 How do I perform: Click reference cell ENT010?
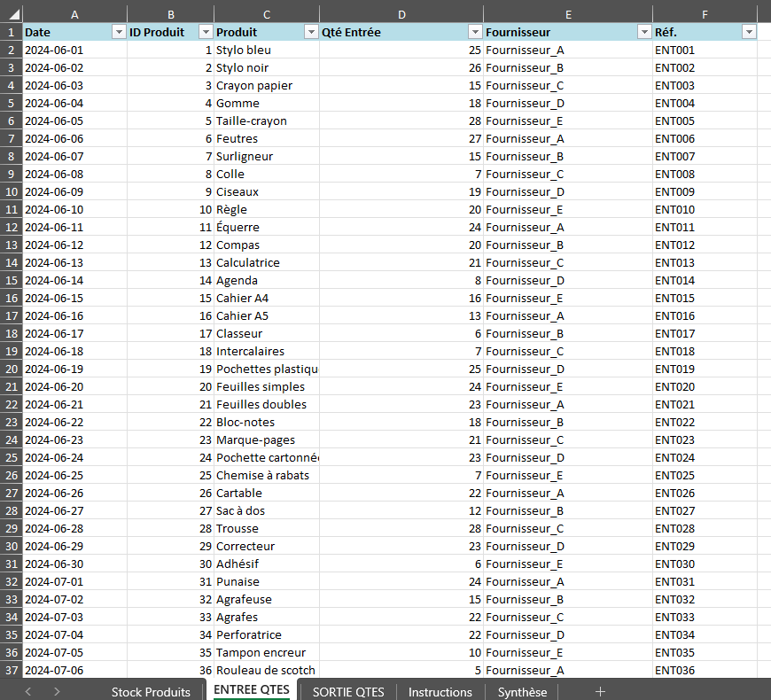click(705, 209)
